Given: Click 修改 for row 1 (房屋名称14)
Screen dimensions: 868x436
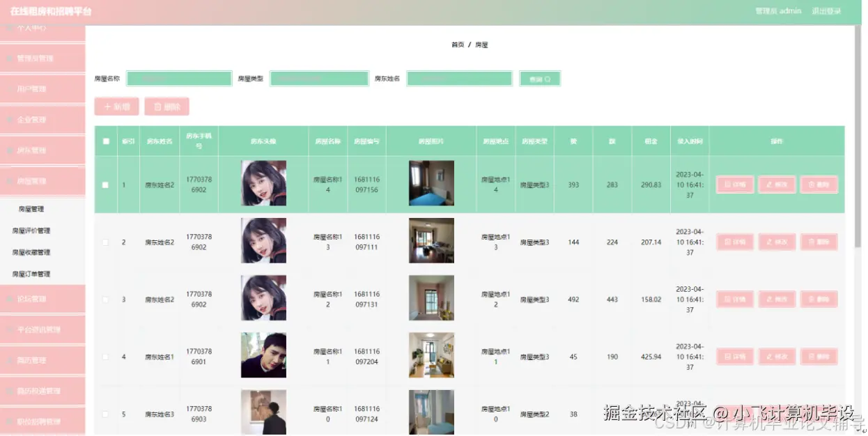Looking at the screenshot, I should coord(777,185).
